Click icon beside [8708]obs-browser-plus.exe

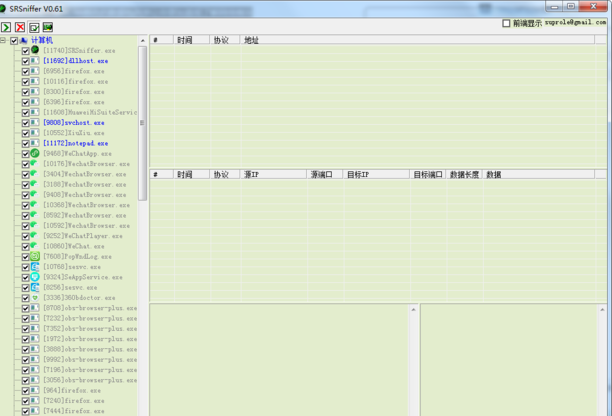[35, 308]
